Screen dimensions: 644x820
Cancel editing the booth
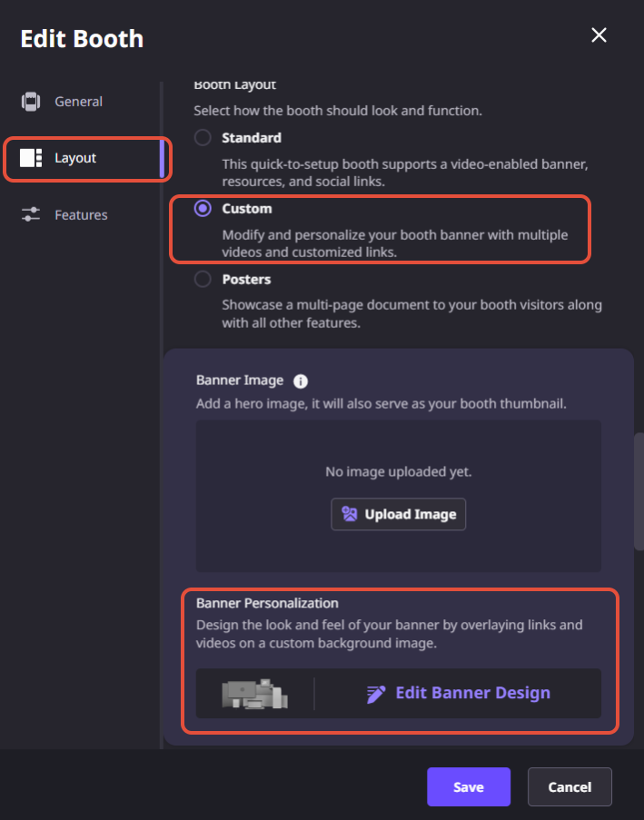coord(570,786)
